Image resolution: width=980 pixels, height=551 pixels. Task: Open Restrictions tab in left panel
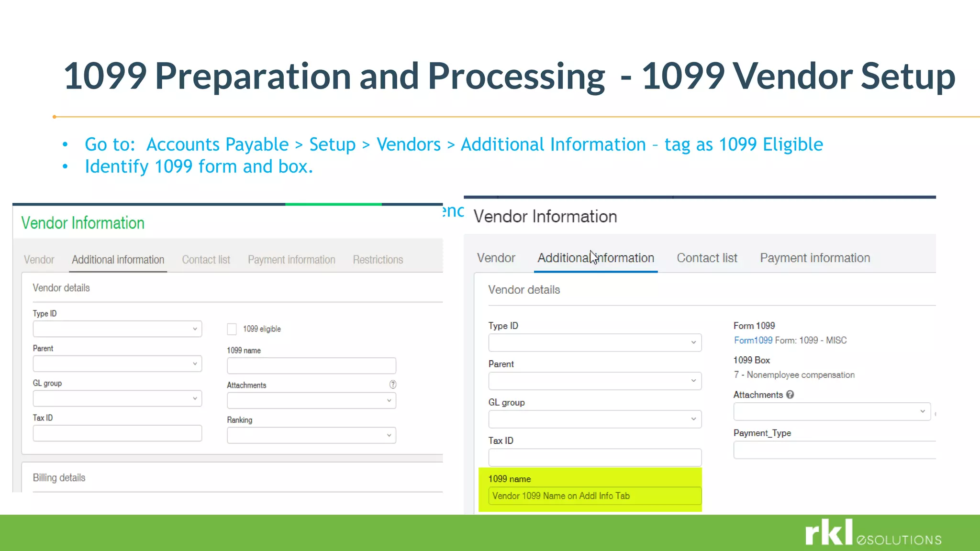coord(378,260)
